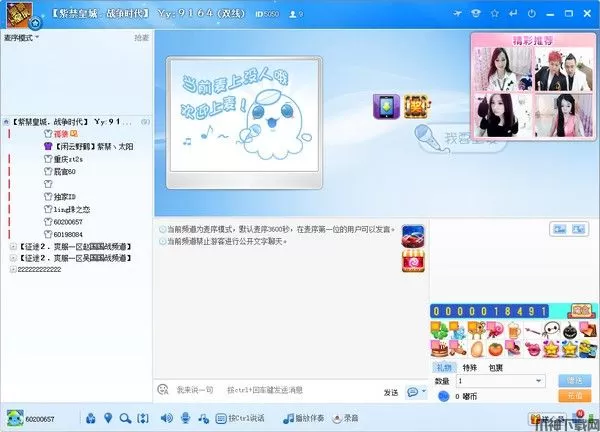The width and height of the screenshot is (600, 432).
Task: Start recording with the 录音 button
Action: click(343, 418)
